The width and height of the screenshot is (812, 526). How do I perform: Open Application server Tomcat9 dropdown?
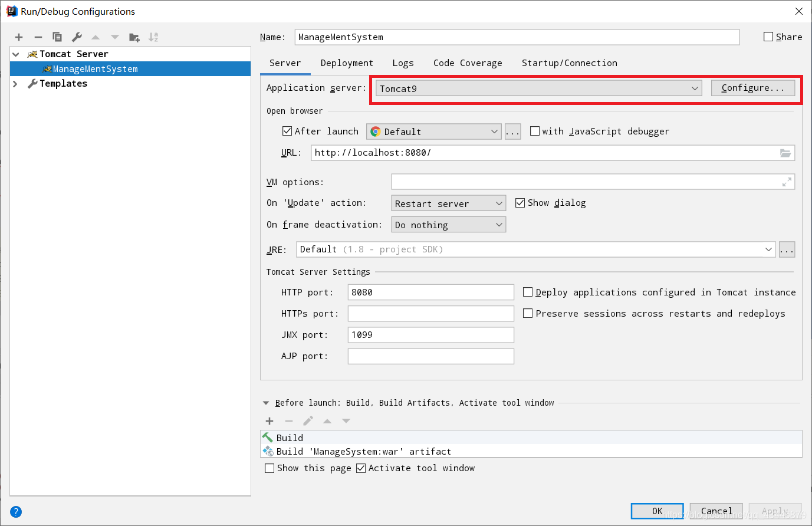coord(538,88)
